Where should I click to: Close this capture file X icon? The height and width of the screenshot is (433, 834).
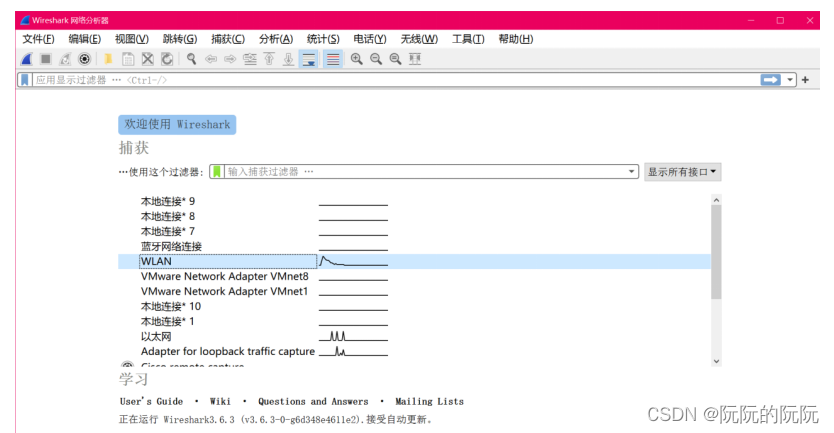tap(147, 59)
